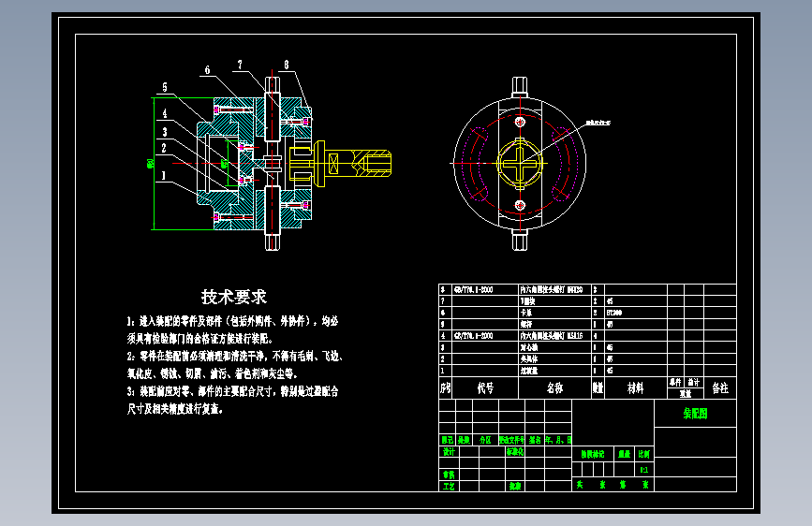Select the '备注' column header in the parts list
Viewport: 812px width, 526px height.
tap(720, 387)
